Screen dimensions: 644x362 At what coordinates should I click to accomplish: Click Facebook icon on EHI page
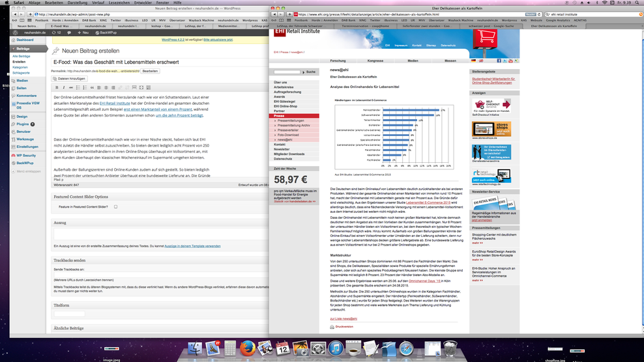pyautogui.click(x=499, y=61)
